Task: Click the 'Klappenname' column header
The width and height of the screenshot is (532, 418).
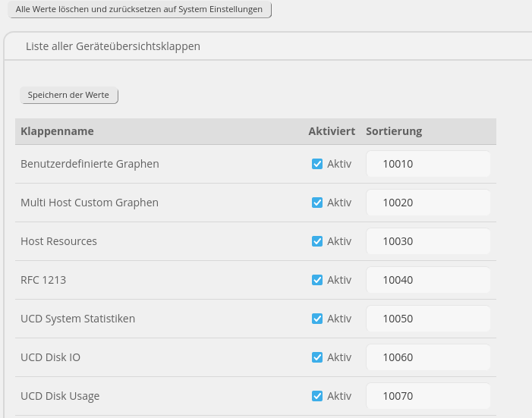Action: coord(57,131)
